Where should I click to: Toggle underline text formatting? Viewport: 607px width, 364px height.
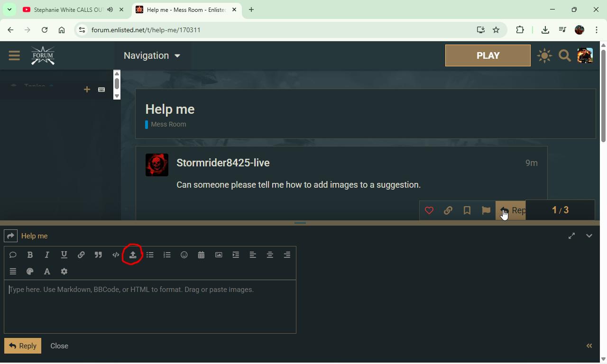64,255
